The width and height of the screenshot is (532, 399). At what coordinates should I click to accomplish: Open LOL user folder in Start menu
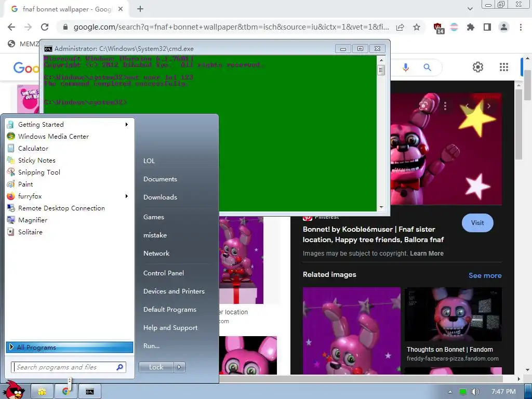(149, 161)
